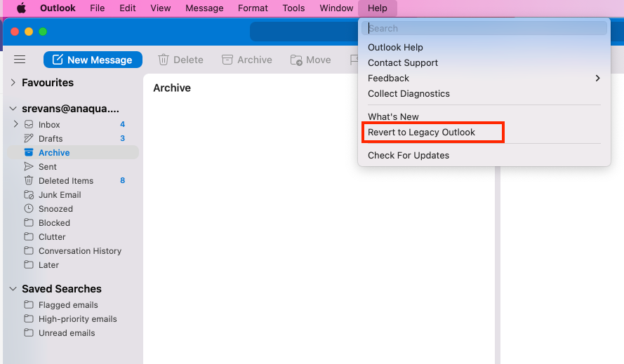This screenshot has height=364, width=624.
Task: Click the Archive folder icon in sidebar
Action: point(29,152)
